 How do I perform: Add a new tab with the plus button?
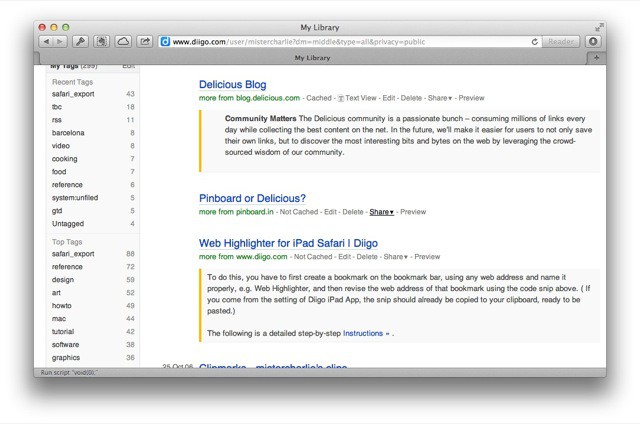(x=597, y=58)
